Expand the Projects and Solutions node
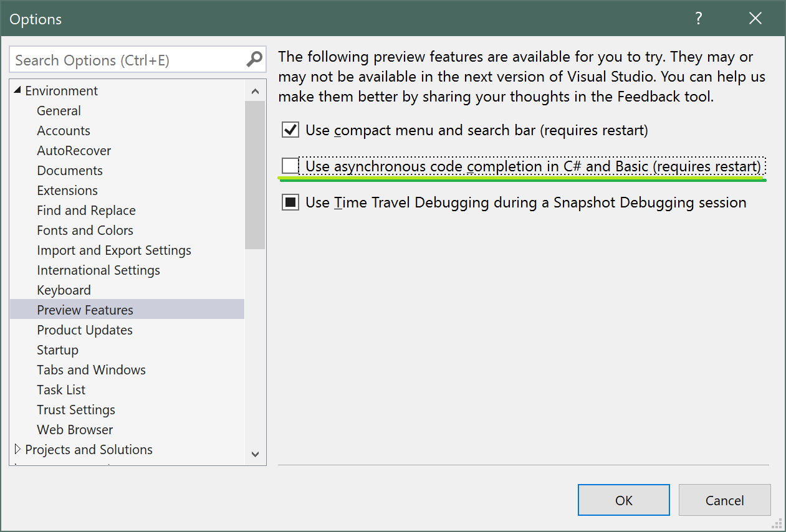Screen dimensions: 786x532 click(x=17, y=449)
